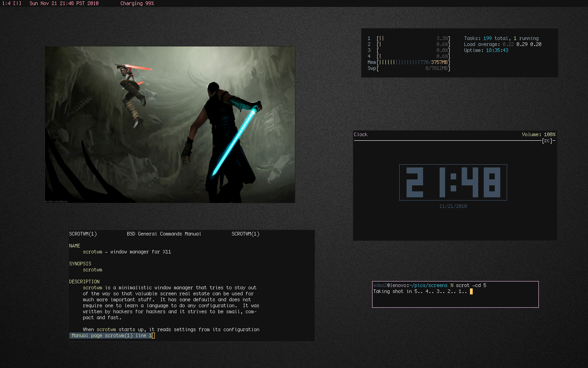This screenshot has height=368, width=588.
Task: Click the scrotwm word under SYNOPSIS
Action: pyautogui.click(x=92, y=270)
